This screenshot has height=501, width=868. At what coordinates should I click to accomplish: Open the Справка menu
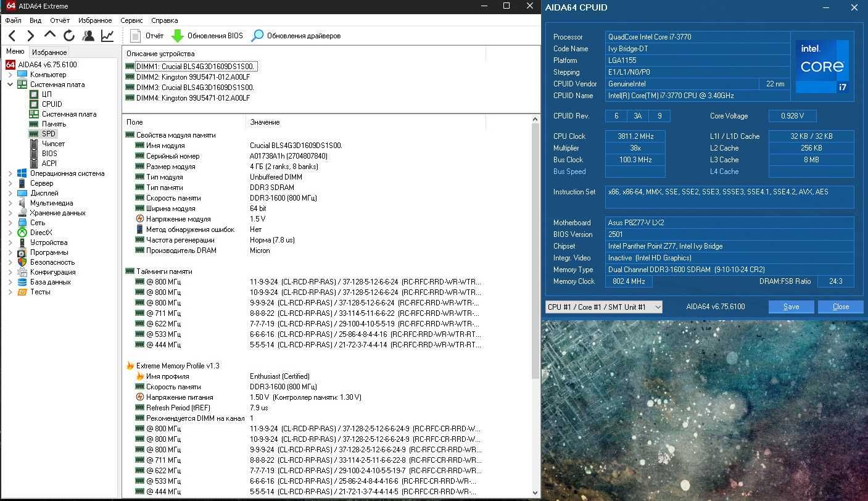point(165,20)
